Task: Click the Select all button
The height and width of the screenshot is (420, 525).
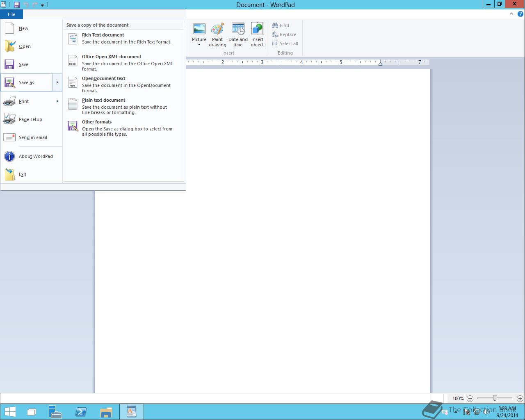Action: click(285, 43)
